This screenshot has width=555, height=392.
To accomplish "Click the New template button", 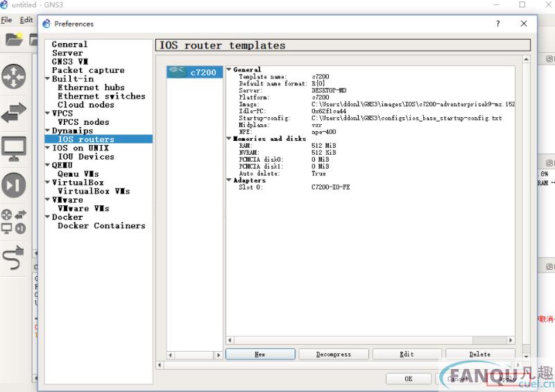I will tap(260, 354).
